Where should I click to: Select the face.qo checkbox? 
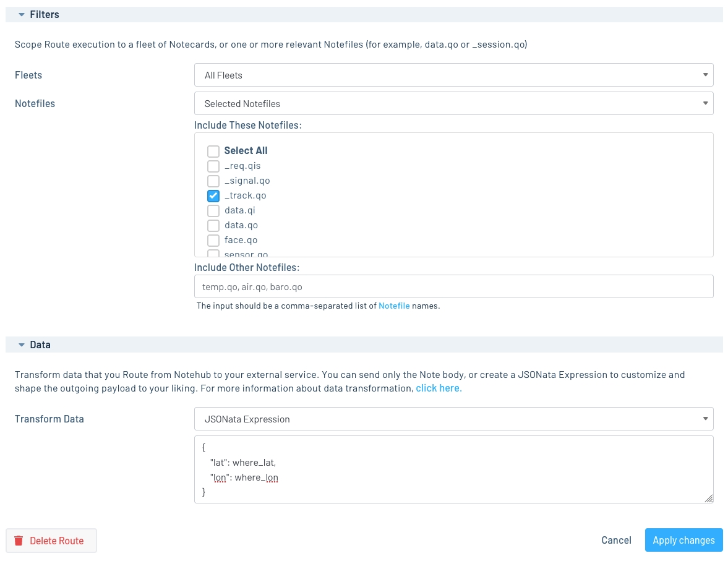[213, 240]
